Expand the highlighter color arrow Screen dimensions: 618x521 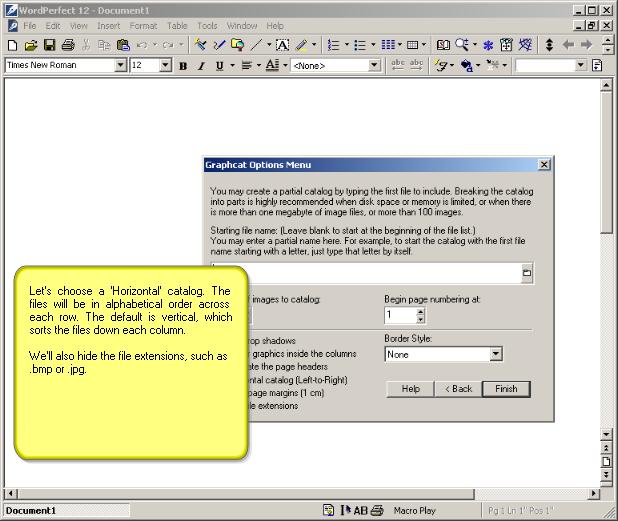[x=314, y=45]
